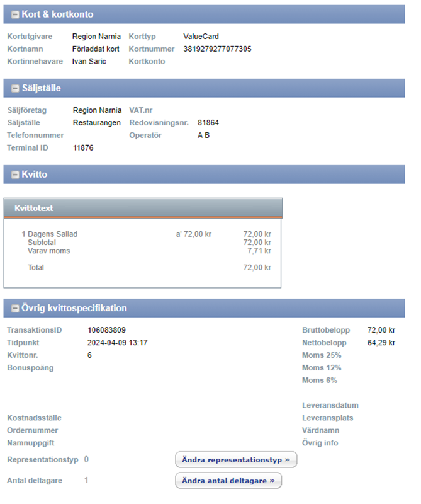This screenshot has width=421, height=504.
Task: Click Nettobelopp value 64,29 kr
Action: (x=381, y=343)
